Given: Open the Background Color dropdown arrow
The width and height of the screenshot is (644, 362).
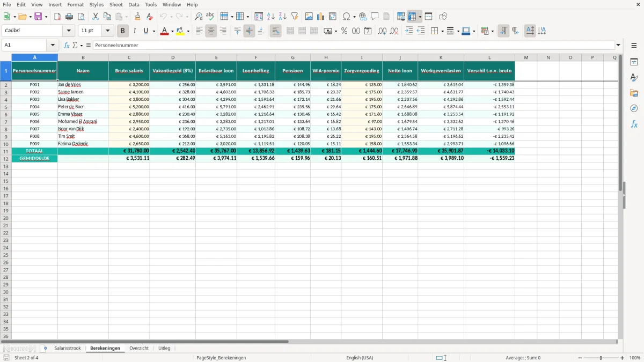Looking at the screenshot, I should pos(188,31).
